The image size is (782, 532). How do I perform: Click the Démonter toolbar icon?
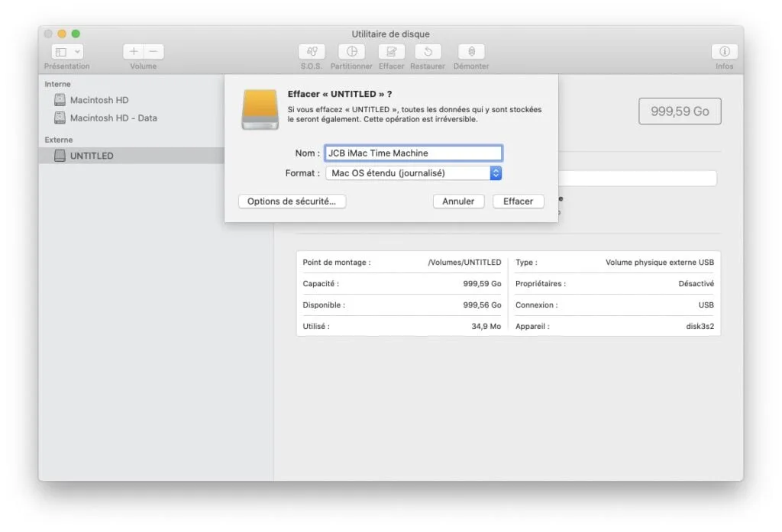point(471,52)
